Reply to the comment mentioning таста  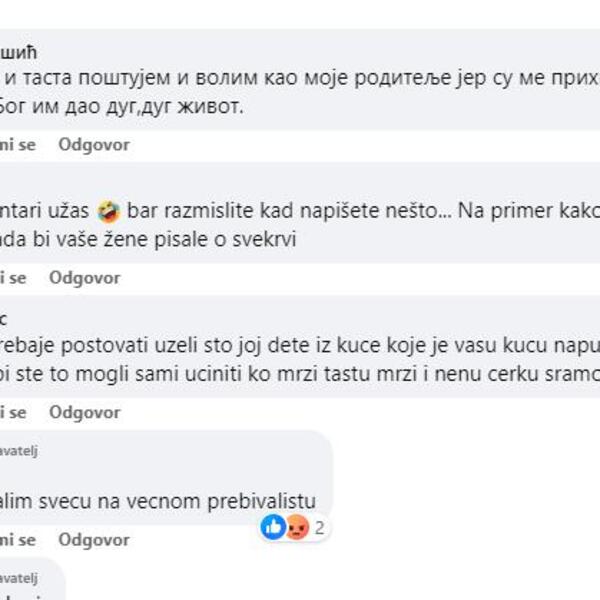(x=94, y=144)
